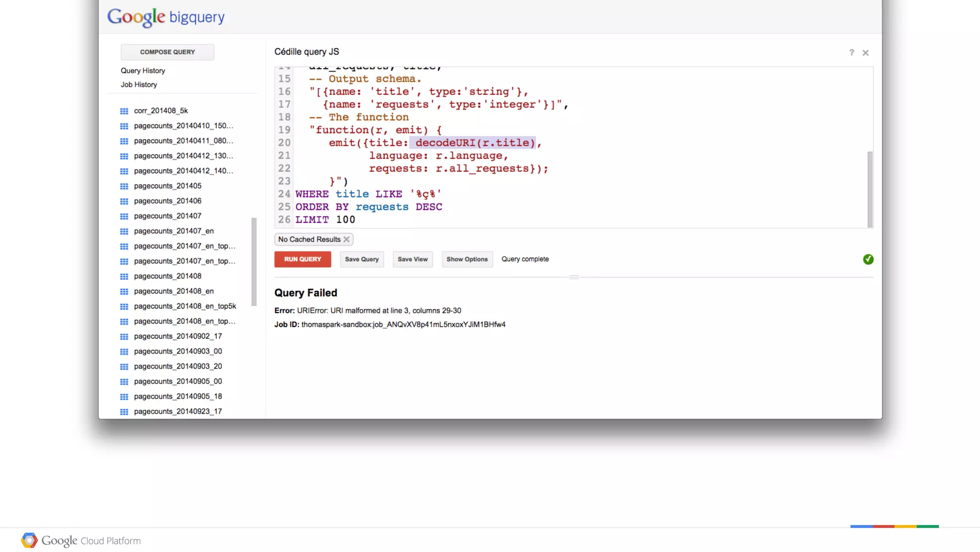Expand the Show Options panel

pyautogui.click(x=467, y=259)
